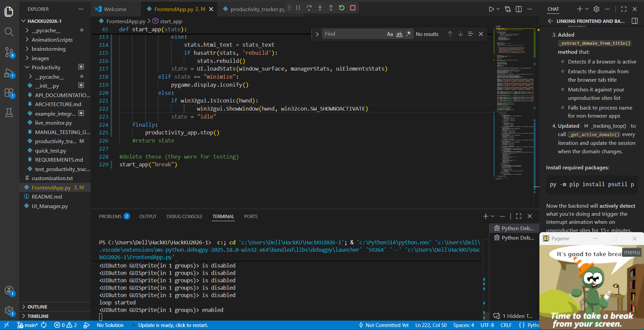Expand the OUTLINE section
Screen dimensions: 644x330
[37, 307]
